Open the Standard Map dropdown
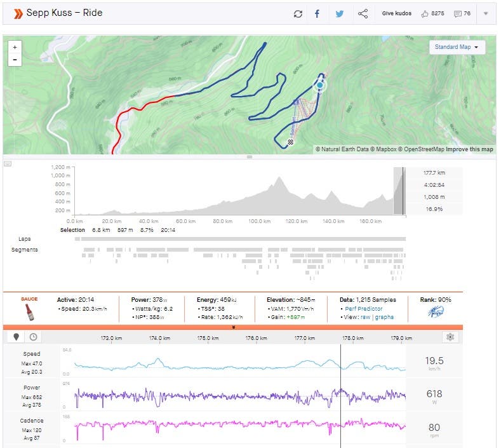The image size is (501, 448). [457, 48]
